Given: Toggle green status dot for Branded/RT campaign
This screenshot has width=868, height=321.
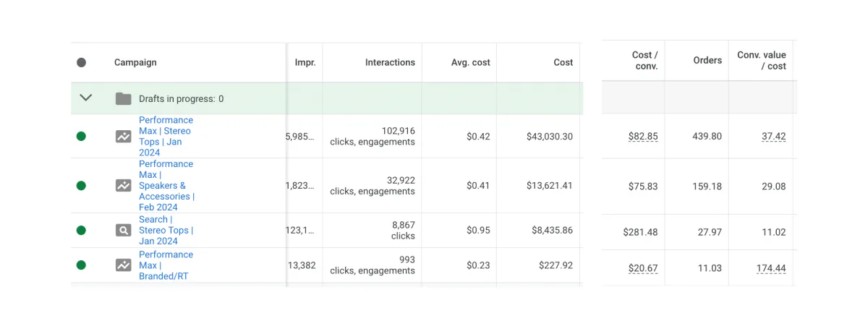Looking at the screenshot, I should (81, 265).
